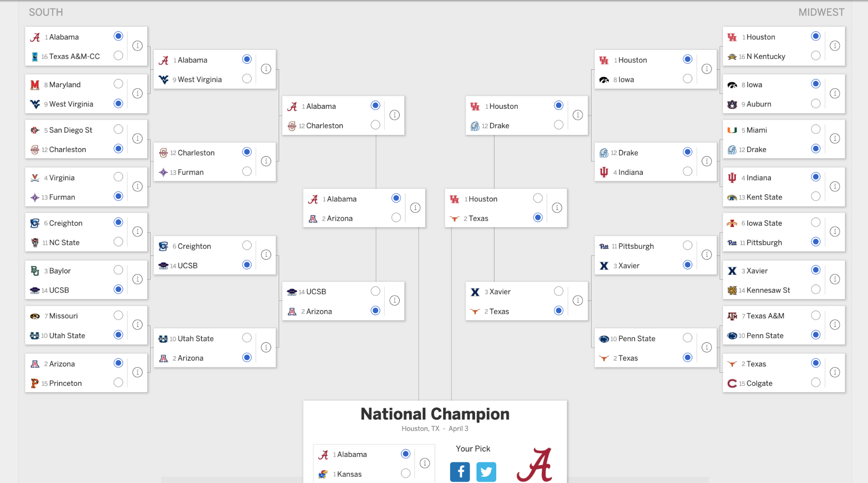Screen dimensions: 868x483
Task: Show info for Baylor vs UCSB matchup
Action: (x=138, y=279)
